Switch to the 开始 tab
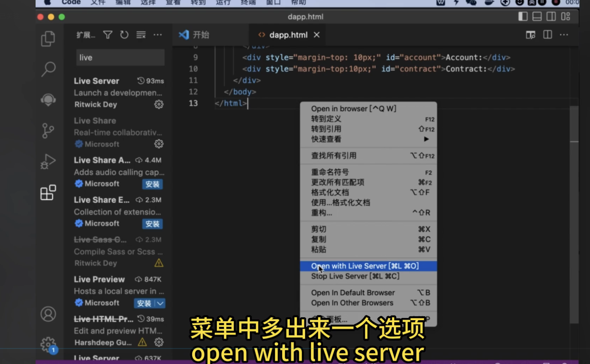 coord(201,35)
